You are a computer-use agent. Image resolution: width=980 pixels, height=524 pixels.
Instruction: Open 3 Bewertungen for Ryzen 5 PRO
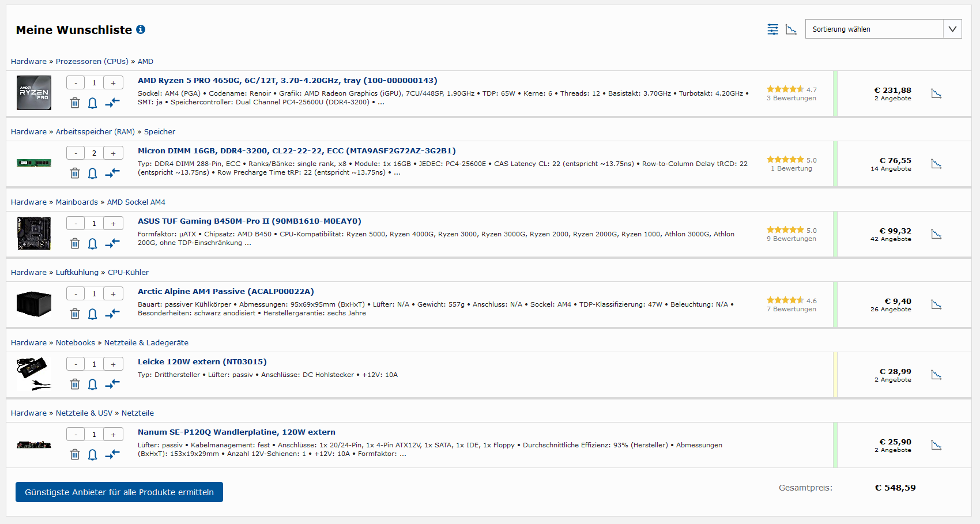tap(791, 98)
